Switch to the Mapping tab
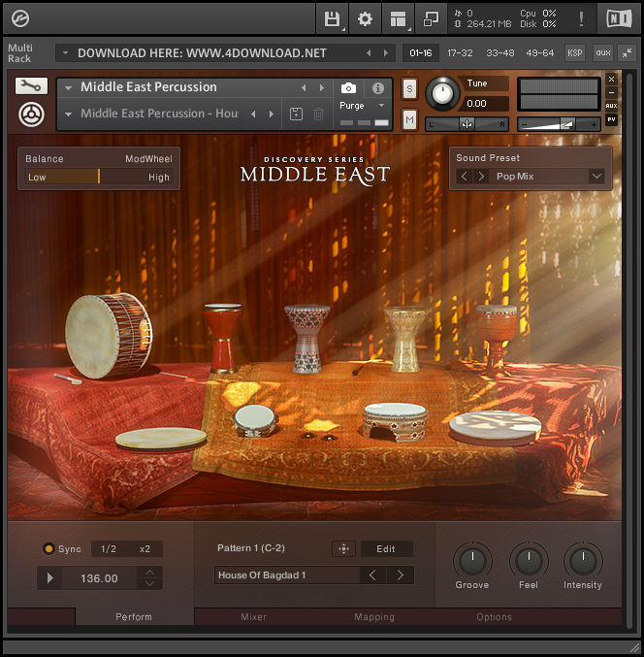 374,617
